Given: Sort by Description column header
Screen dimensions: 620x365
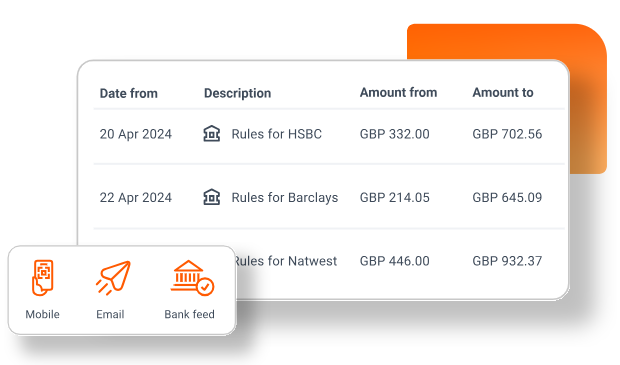Looking at the screenshot, I should (x=237, y=93).
